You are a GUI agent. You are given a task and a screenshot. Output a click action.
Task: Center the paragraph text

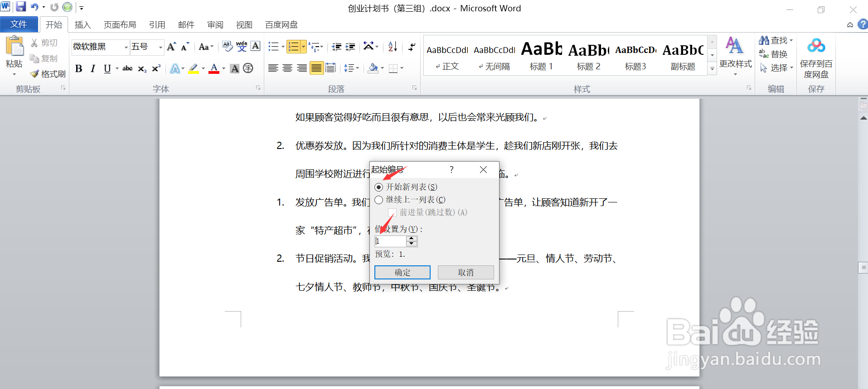point(287,68)
